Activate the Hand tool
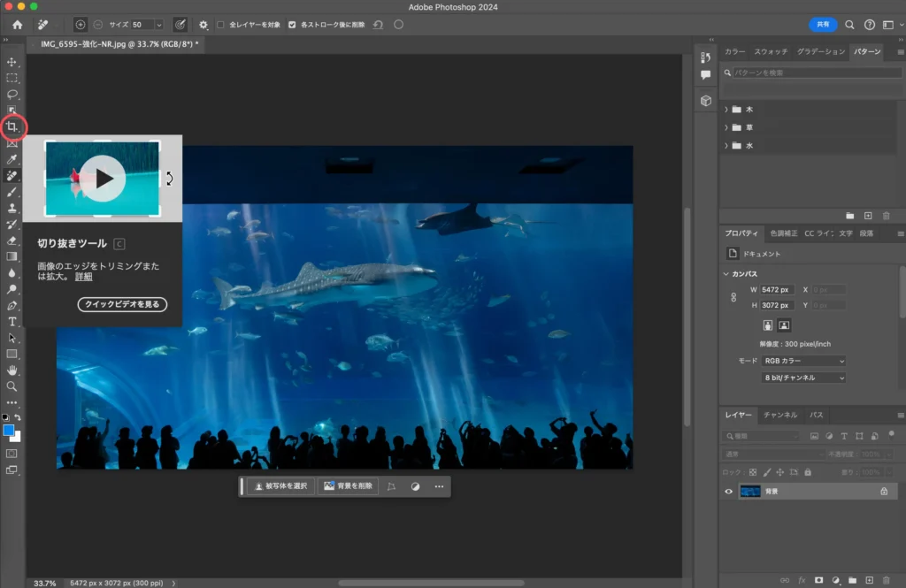The width and height of the screenshot is (906, 588). tap(12, 370)
